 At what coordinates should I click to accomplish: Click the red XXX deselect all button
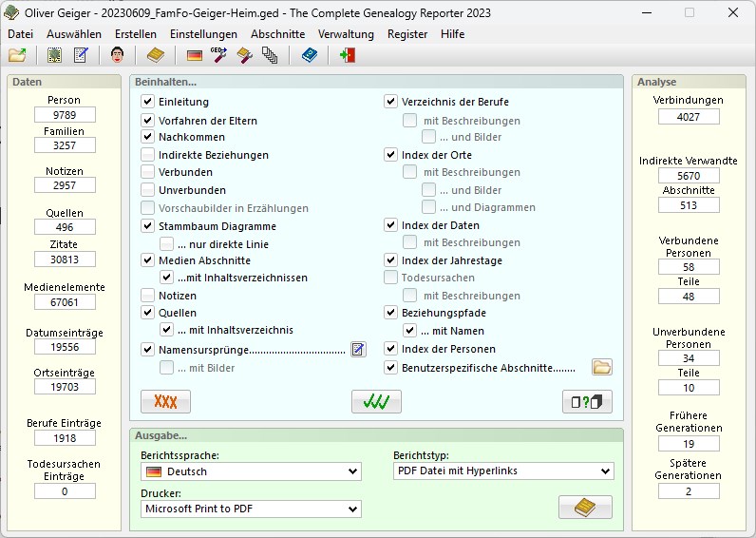pyautogui.click(x=165, y=401)
